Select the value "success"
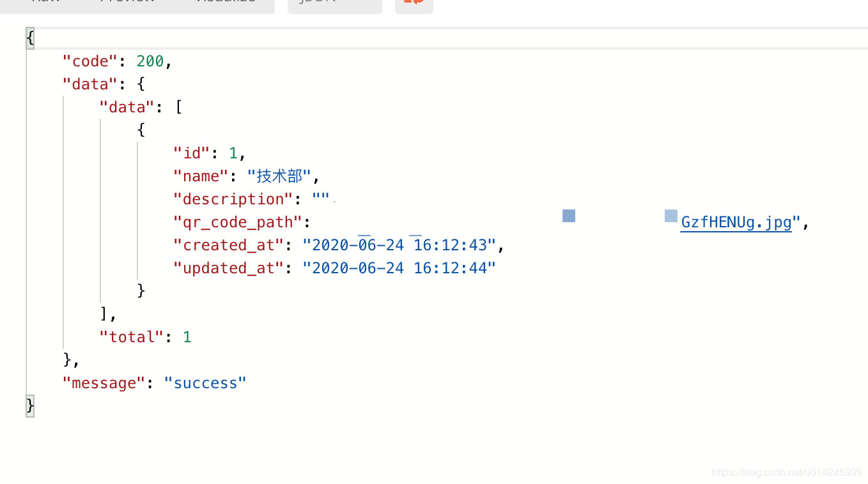868x484 pixels. click(x=205, y=383)
